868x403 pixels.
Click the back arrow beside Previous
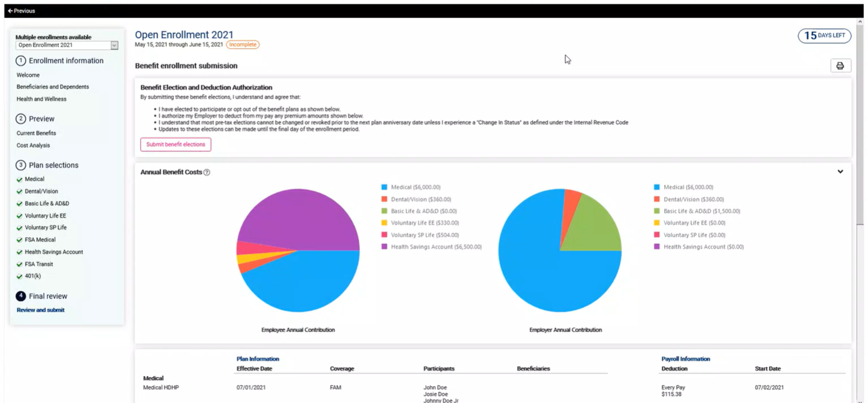(x=10, y=11)
